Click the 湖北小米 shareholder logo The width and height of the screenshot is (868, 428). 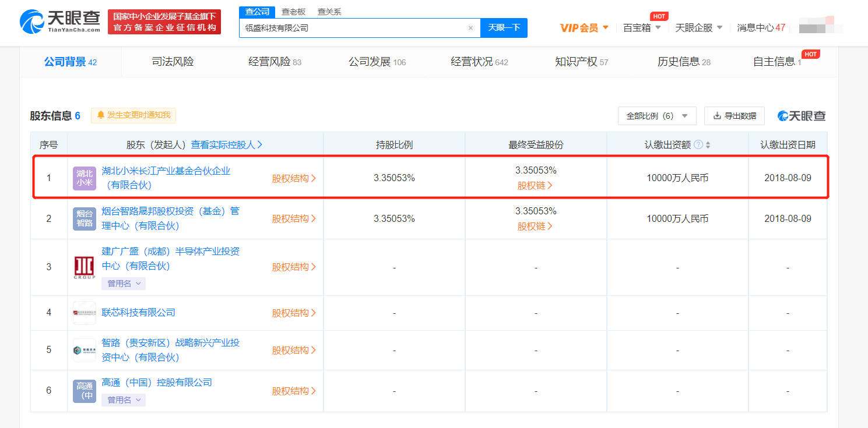[85, 178]
